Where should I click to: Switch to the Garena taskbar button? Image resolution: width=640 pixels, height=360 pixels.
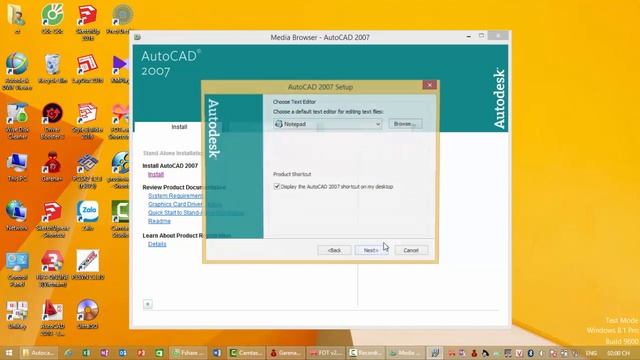[286, 353]
